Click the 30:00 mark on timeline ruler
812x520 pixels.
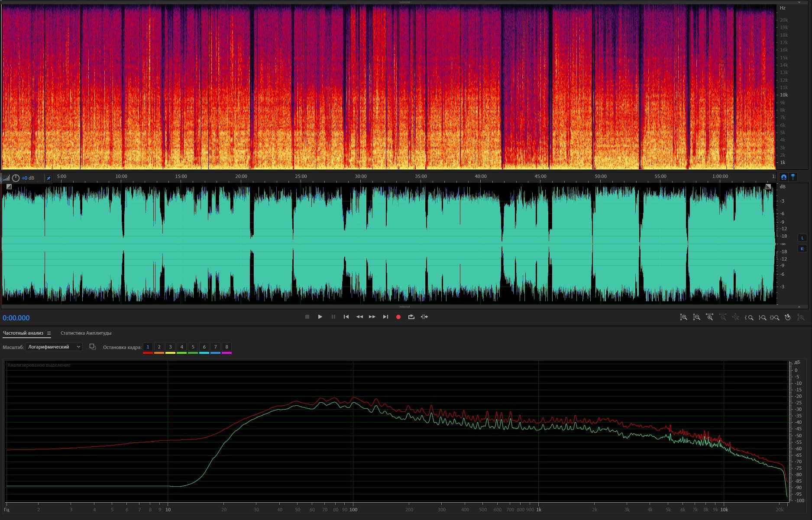coord(361,176)
